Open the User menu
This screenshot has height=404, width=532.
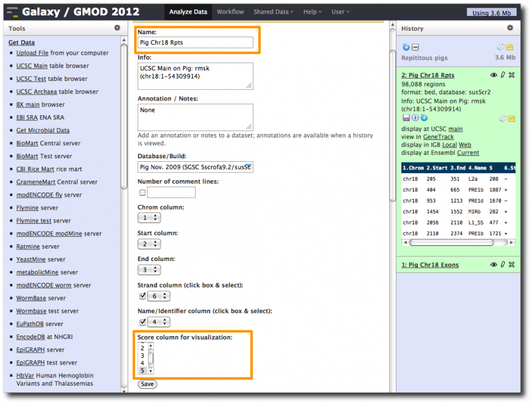[340, 12]
